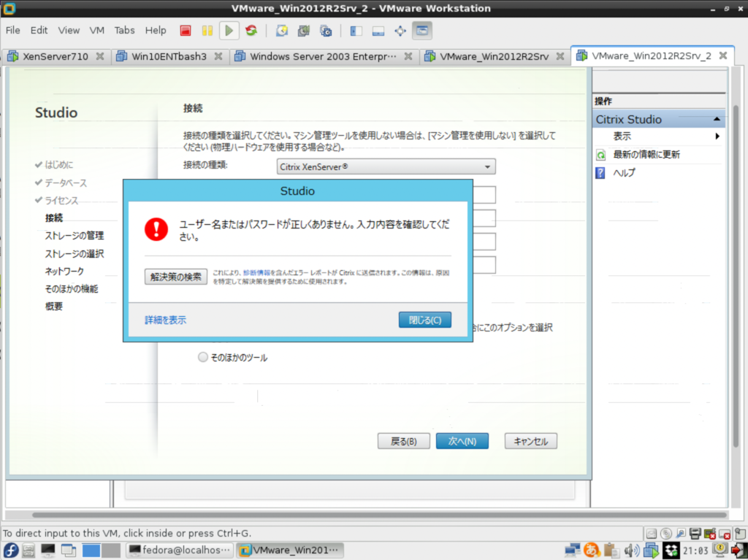Click the 診断情報 link in error dialog
This screenshot has width=748, height=560.
256,273
